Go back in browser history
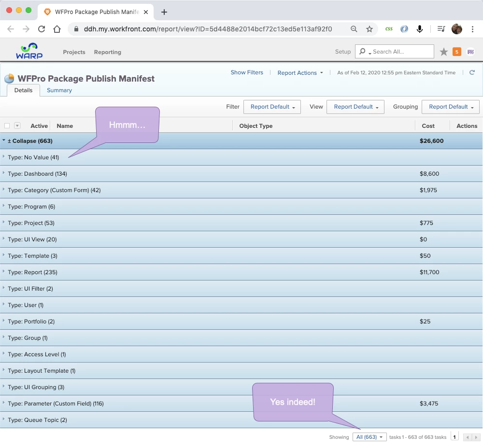 coord(11,29)
